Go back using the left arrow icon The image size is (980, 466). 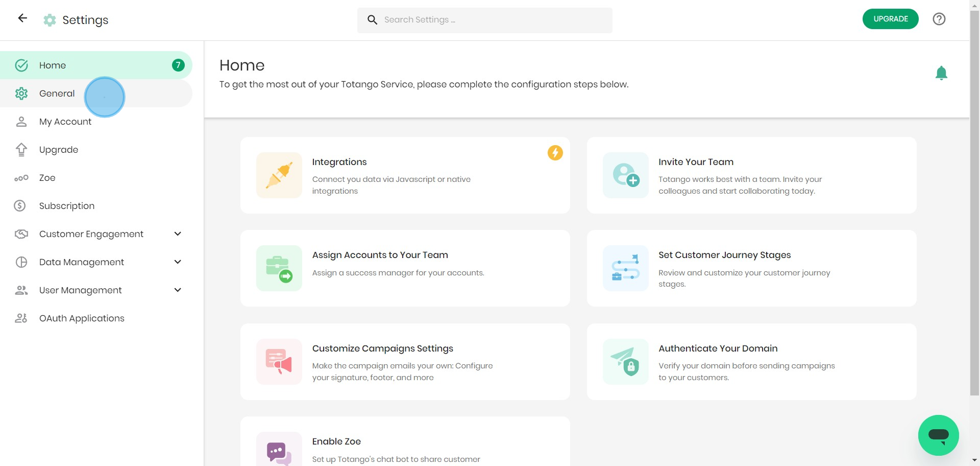point(22,18)
